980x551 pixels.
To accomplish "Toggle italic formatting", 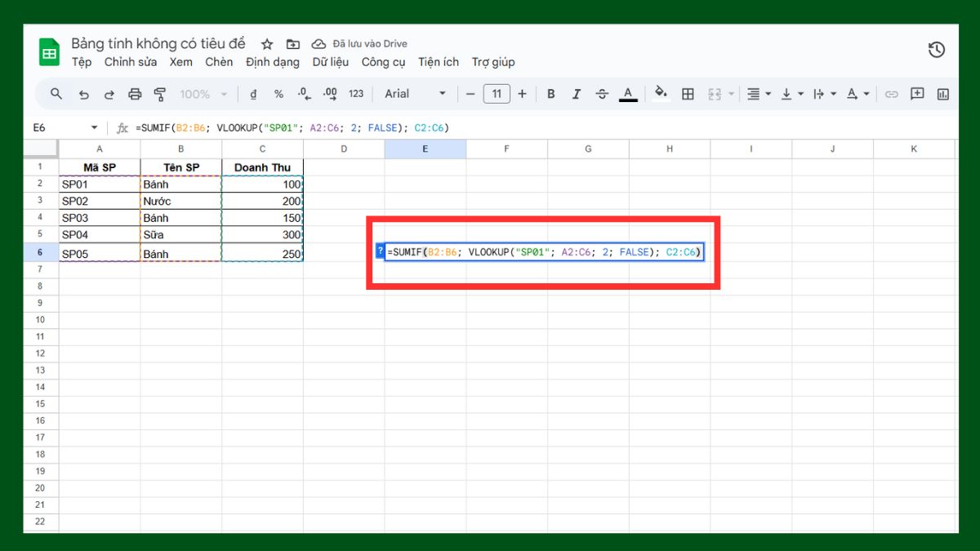I will (x=577, y=94).
